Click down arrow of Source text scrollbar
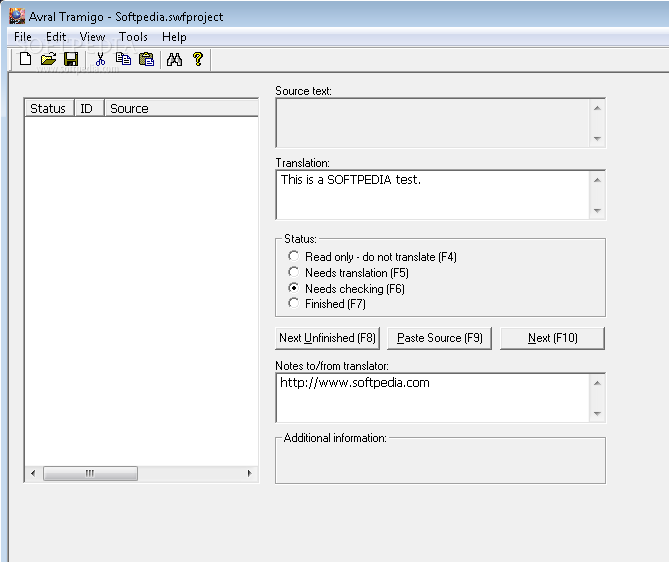The height and width of the screenshot is (562, 669). click(597, 139)
